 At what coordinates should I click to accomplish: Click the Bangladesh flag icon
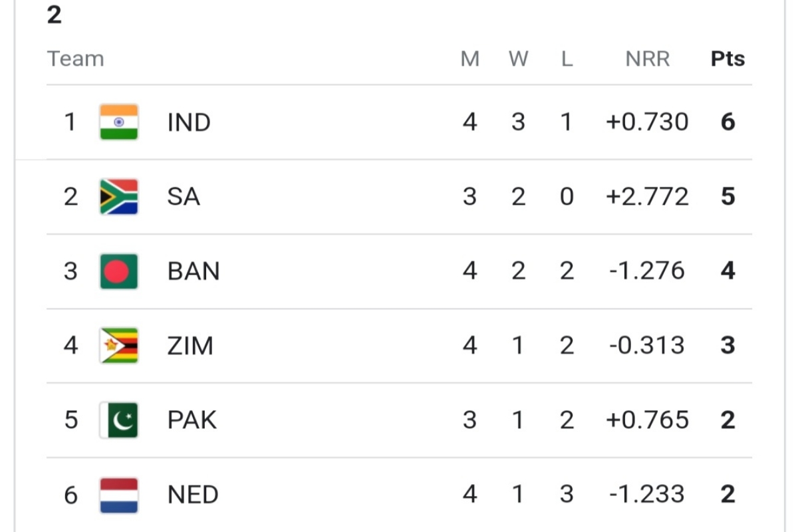[x=119, y=271]
